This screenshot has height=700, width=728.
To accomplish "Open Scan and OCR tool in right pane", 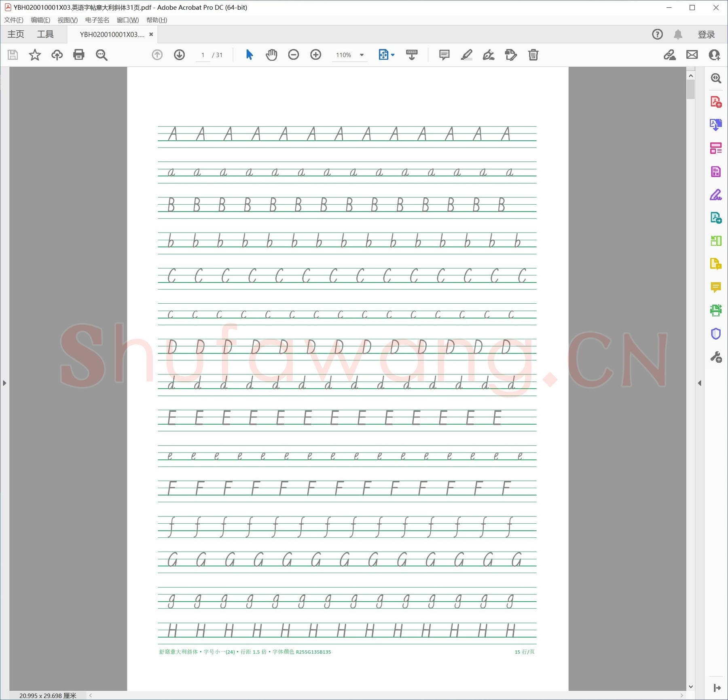I will [x=716, y=311].
